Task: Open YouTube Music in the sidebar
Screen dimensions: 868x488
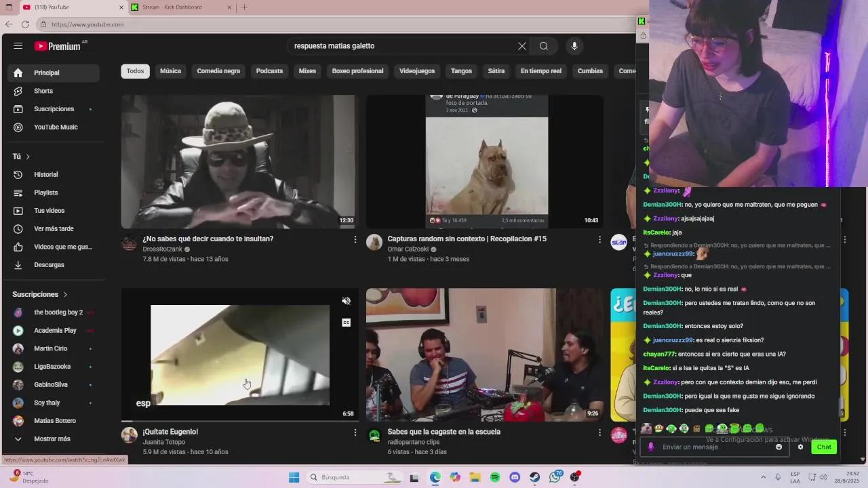Action: [54, 127]
